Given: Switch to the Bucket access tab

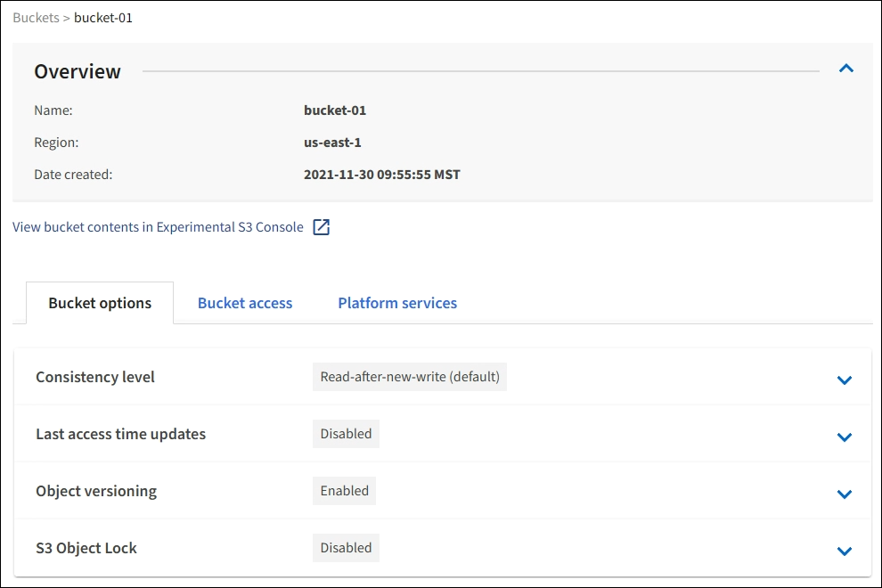Looking at the screenshot, I should click(x=245, y=303).
